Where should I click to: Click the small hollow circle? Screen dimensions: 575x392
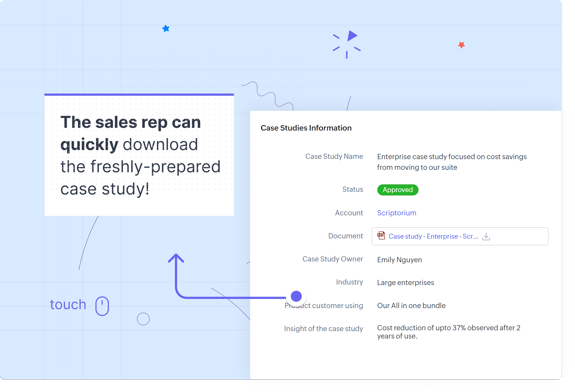tap(143, 319)
